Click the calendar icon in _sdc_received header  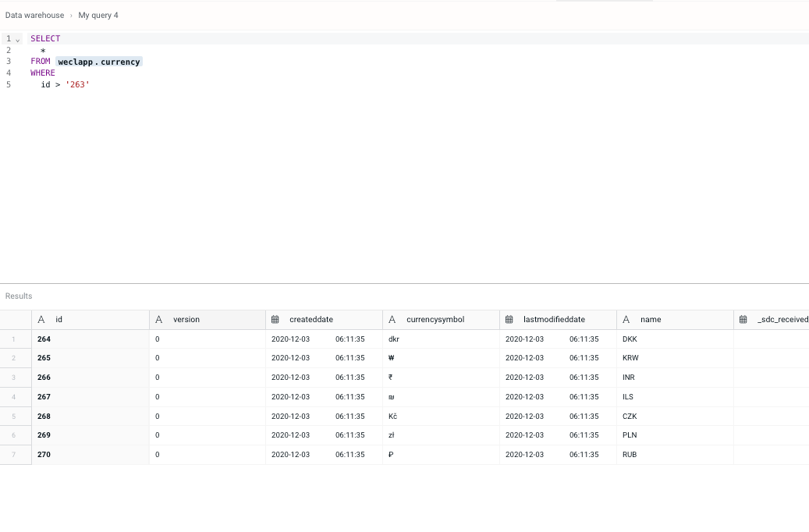(743, 319)
